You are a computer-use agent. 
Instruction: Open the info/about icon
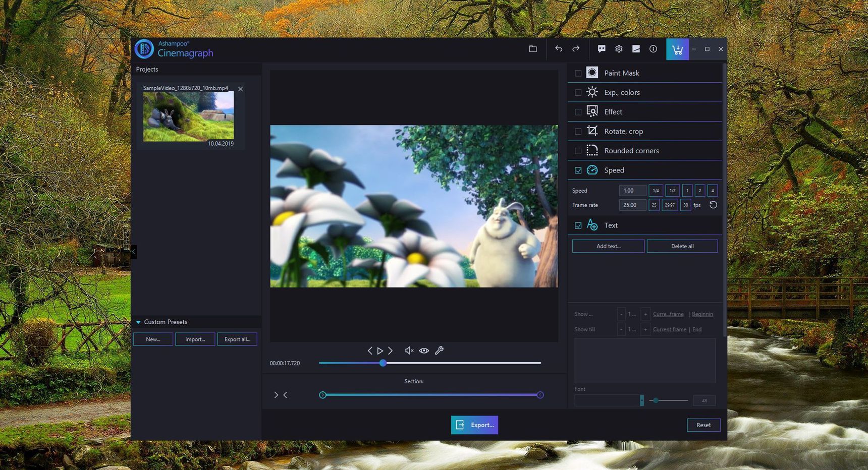coord(653,49)
